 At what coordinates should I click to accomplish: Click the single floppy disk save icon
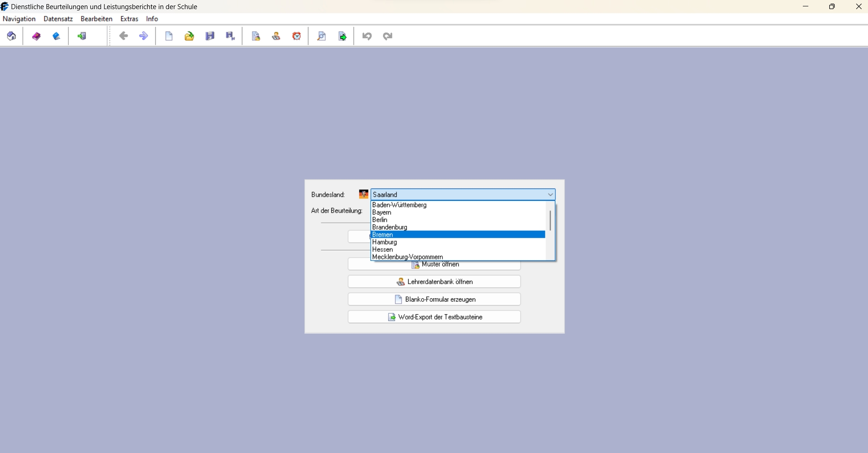(210, 36)
